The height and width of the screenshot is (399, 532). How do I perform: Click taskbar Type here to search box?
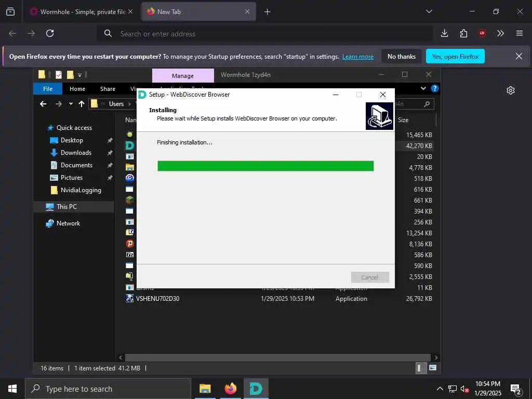[108, 389]
